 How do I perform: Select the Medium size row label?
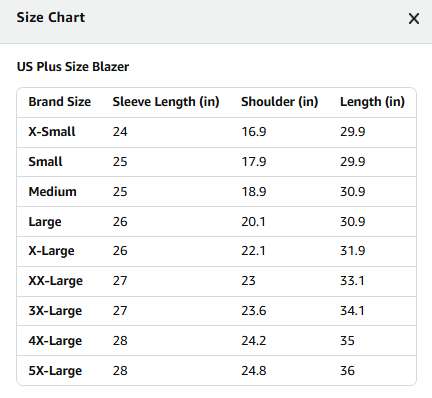[x=53, y=192]
